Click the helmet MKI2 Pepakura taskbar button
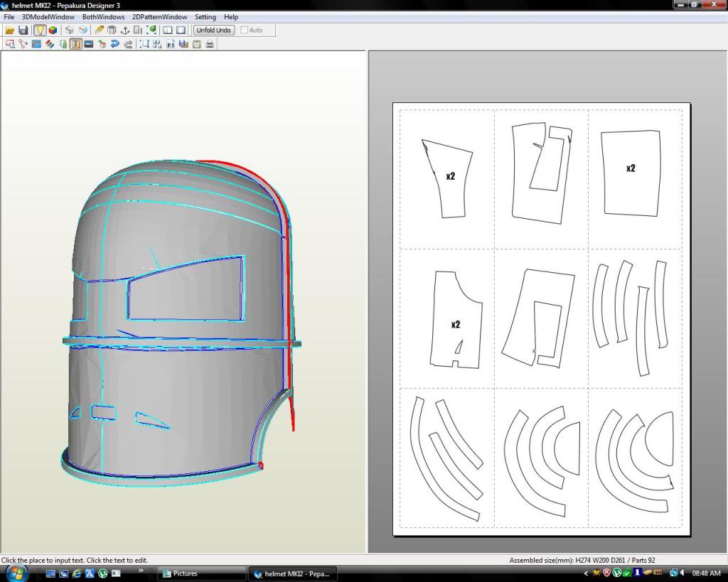The image size is (728, 582). pos(294,573)
